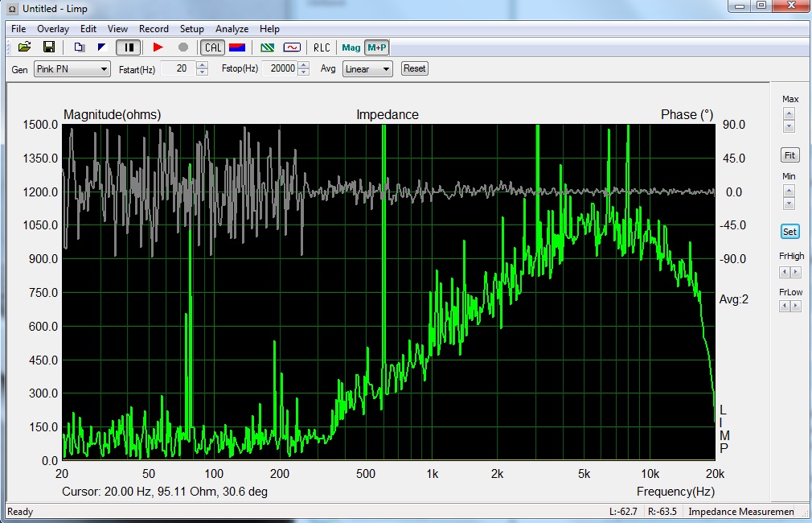
Task: Save the measurement with the floppy disk icon
Action: 49,47
